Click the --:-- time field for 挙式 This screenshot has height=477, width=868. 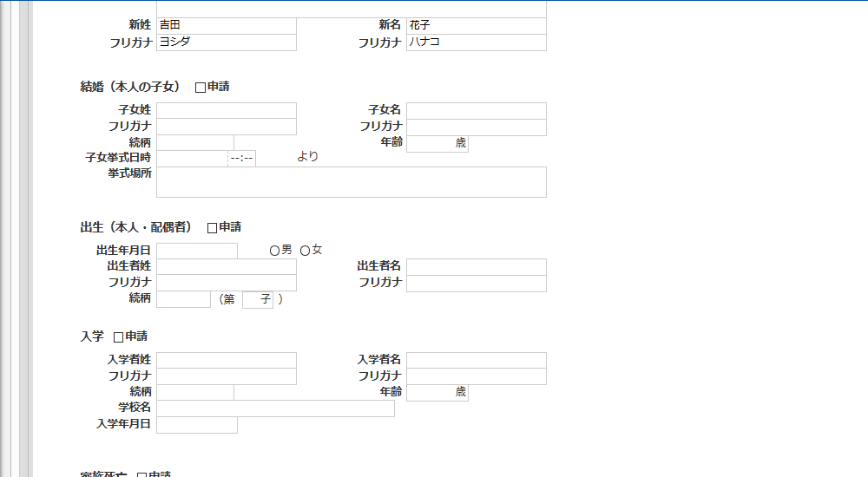[242, 158]
